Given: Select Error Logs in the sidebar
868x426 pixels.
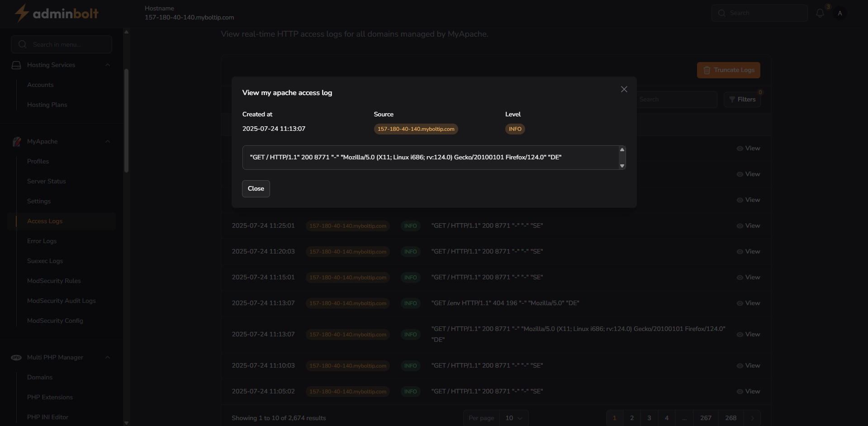Looking at the screenshot, I should tap(42, 241).
